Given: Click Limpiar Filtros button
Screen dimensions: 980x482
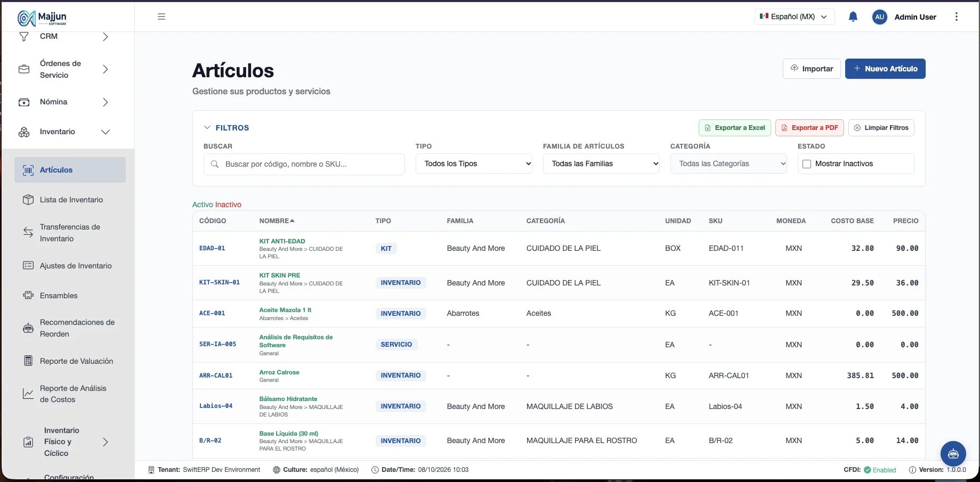Looking at the screenshot, I should 881,128.
